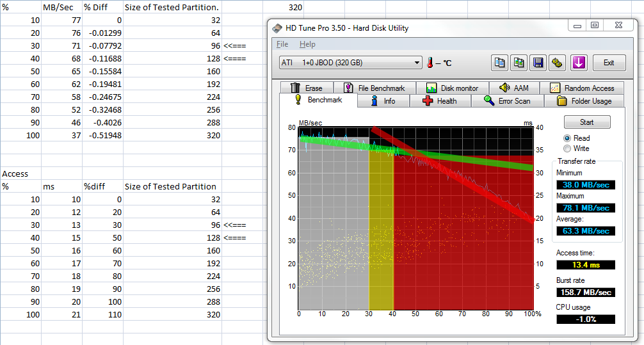644x345 pixels.
Task: Open the options gear icon
Action: [558, 63]
